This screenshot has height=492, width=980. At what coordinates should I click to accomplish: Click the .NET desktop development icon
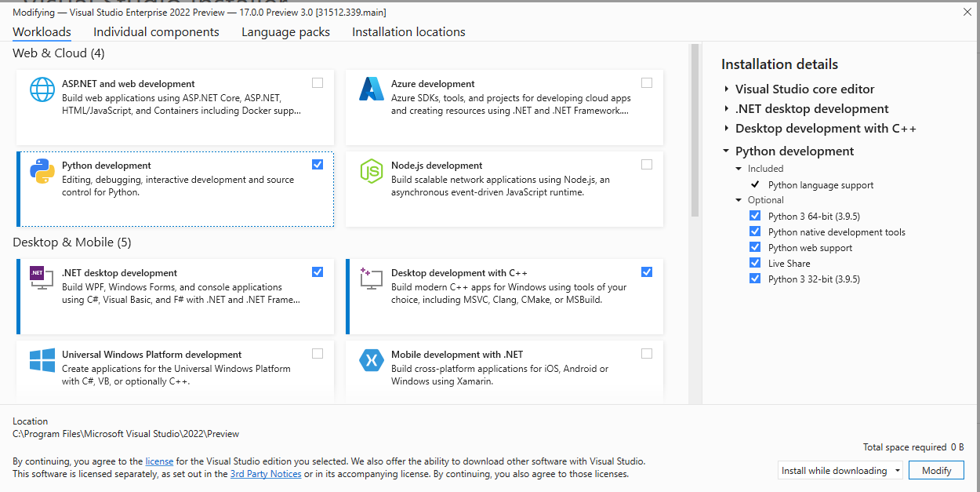[42, 278]
